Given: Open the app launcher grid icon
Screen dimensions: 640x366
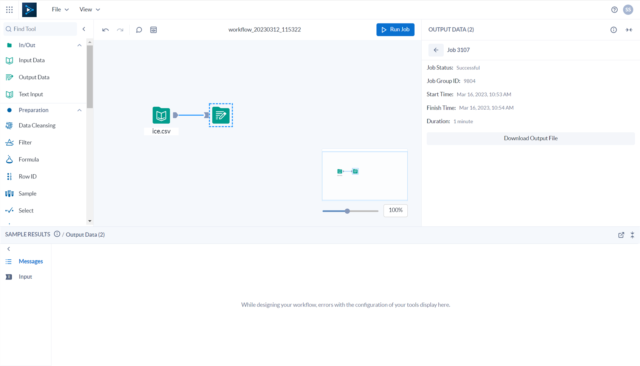Looking at the screenshot, I should coord(9,9).
